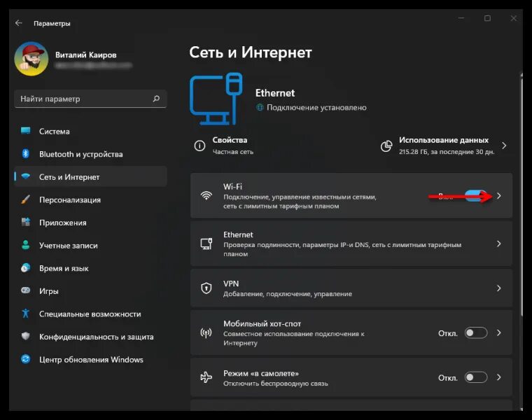Click the VPN shield icon
Viewport: 532px width, 420px height.
coord(206,288)
